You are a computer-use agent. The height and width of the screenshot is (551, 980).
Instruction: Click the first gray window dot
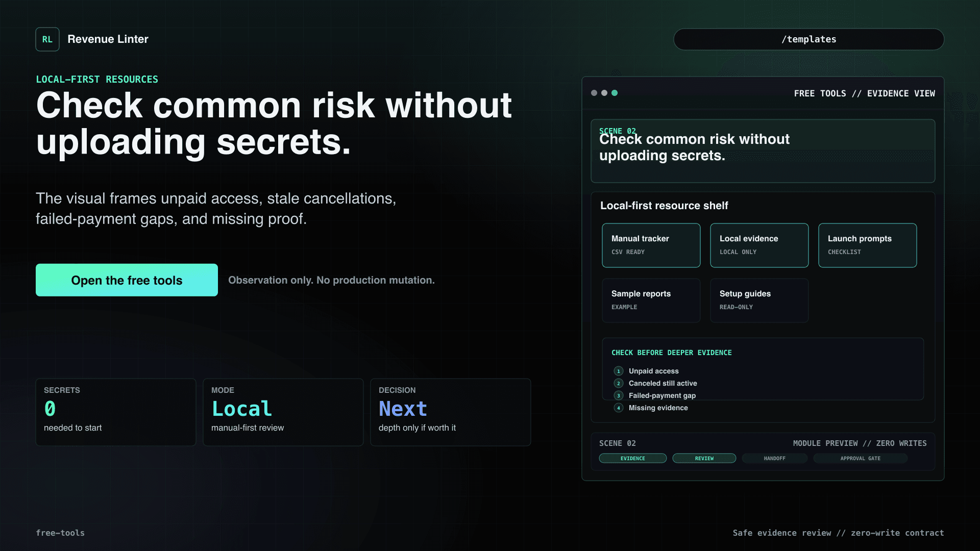(594, 93)
